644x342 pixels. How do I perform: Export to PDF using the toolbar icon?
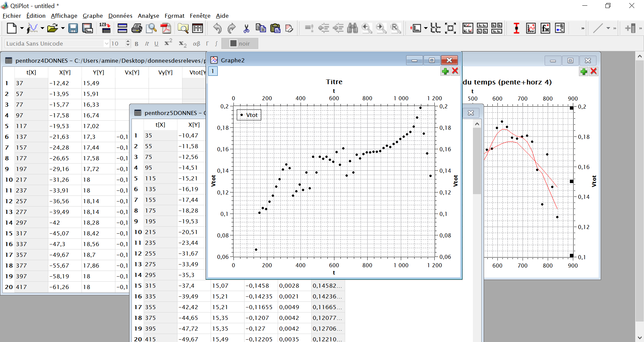coord(166,28)
